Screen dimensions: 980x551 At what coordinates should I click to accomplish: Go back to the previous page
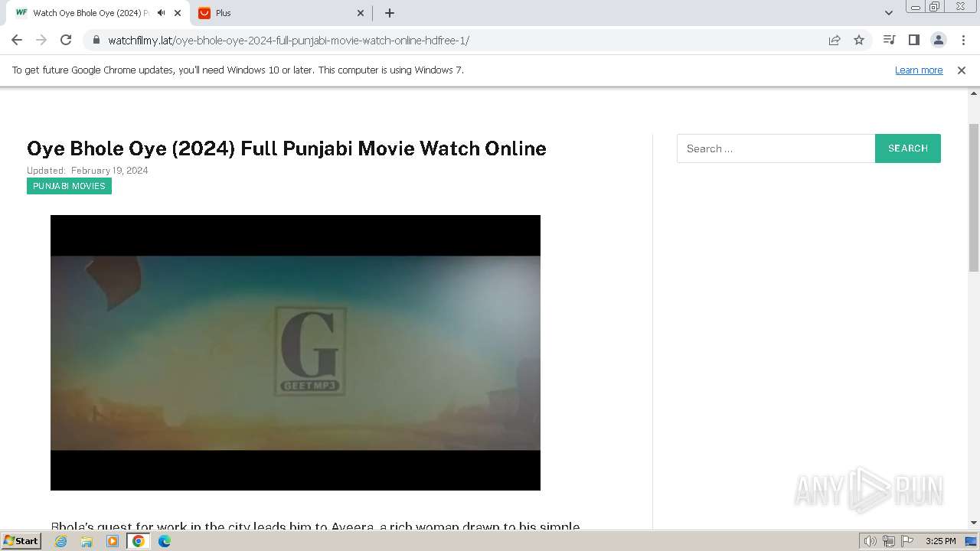[x=17, y=41]
